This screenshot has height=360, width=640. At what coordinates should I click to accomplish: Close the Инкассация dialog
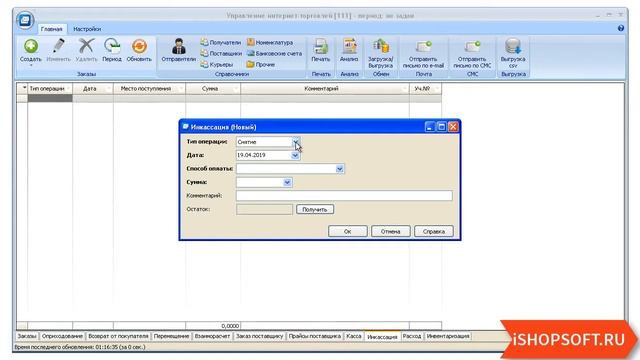point(453,127)
